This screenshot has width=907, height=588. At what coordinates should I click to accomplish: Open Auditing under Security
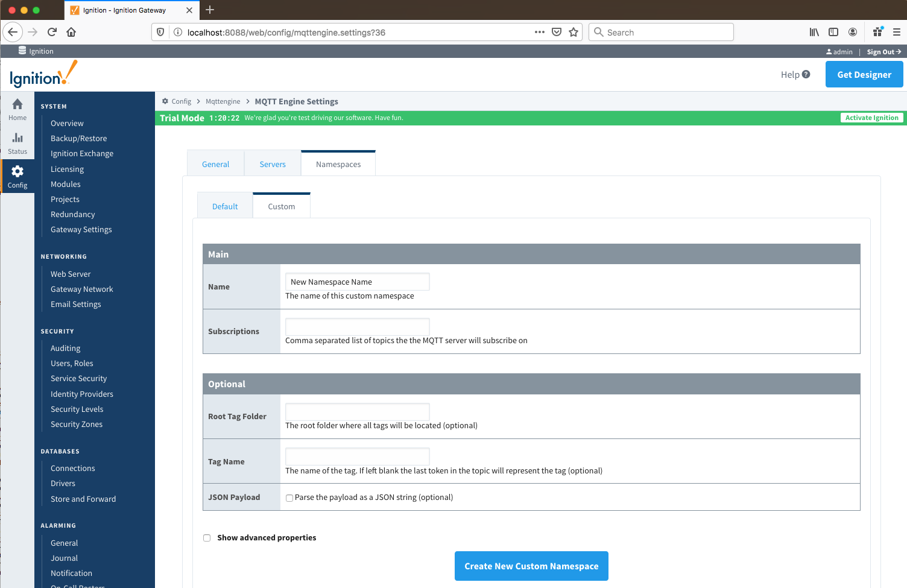click(65, 348)
